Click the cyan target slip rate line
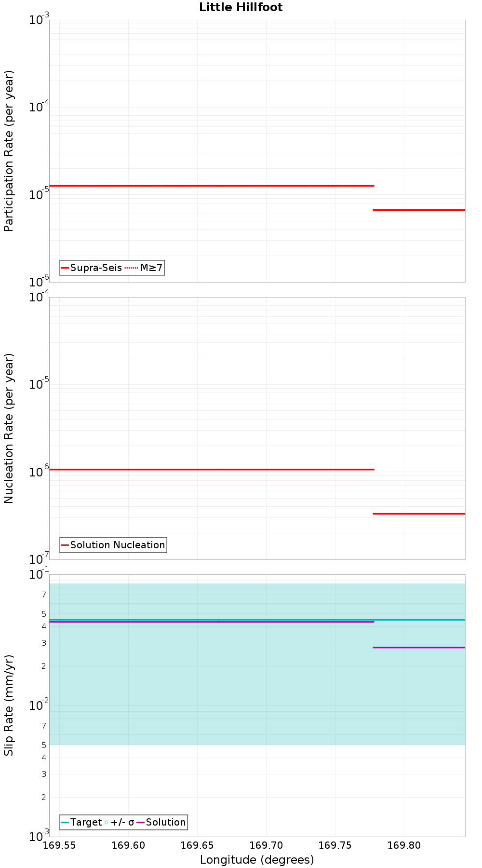The height and width of the screenshot is (868, 482). (x=257, y=620)
